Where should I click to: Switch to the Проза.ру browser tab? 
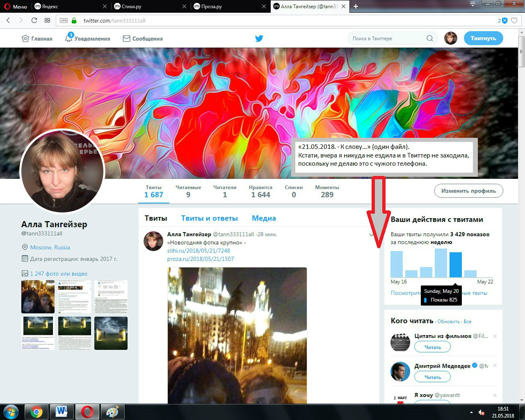click(229, 7)
